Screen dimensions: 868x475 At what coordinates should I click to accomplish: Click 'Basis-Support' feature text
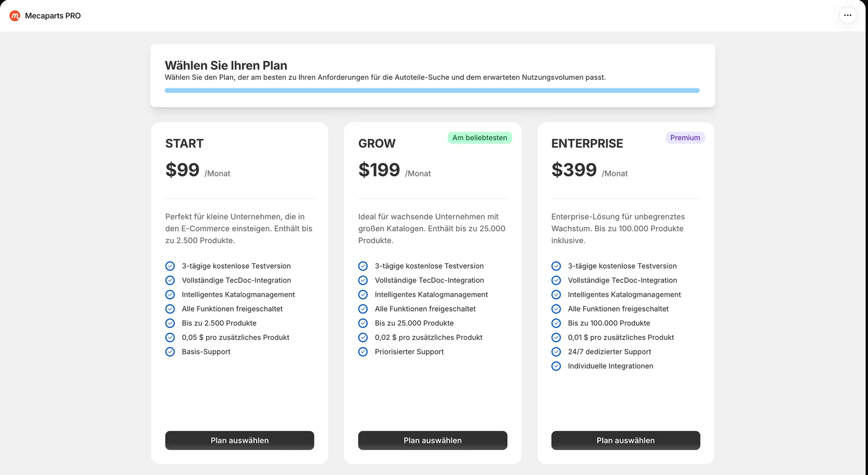[206, 352]
